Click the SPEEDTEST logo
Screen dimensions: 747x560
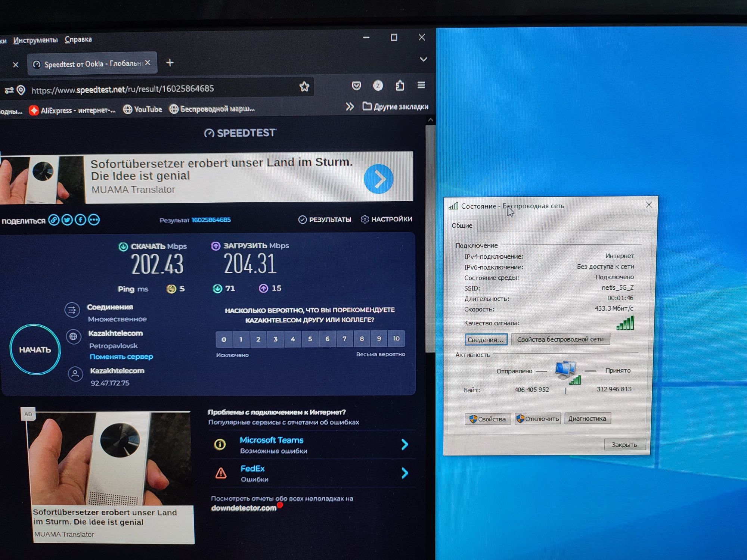pyautogui.click(x=240, y=133)
